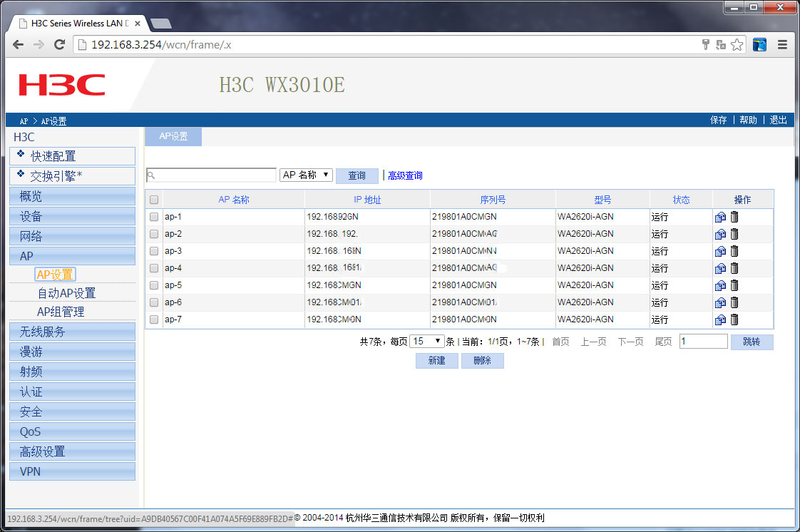Check the box for ap-5
The height and width of the screenshot is (532, 800).
coord(154,285)
